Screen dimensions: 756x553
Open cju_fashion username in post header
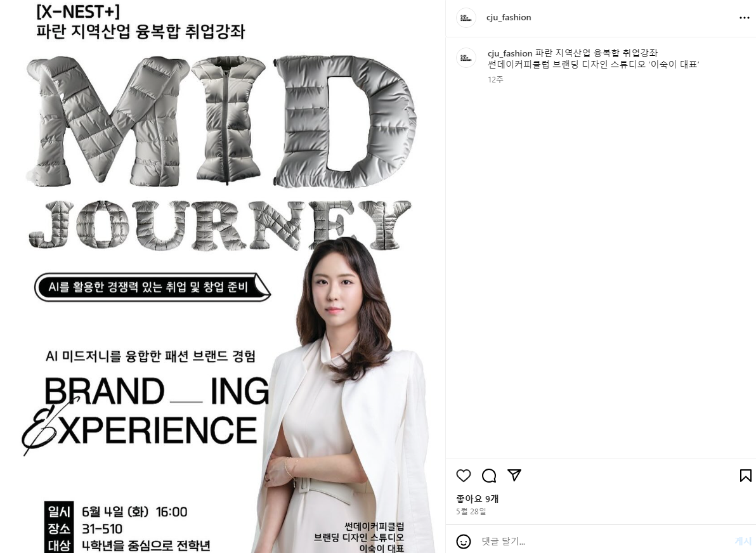pos(509,17)
